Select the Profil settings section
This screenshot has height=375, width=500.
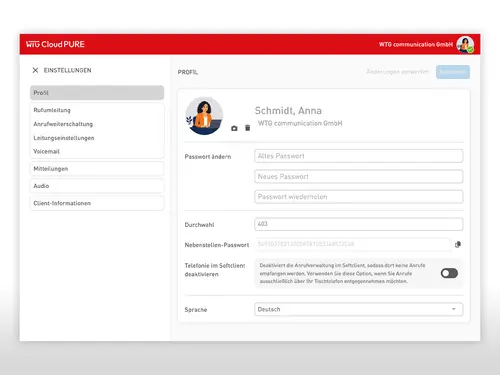pyautogui.click(x=97, y=93)
